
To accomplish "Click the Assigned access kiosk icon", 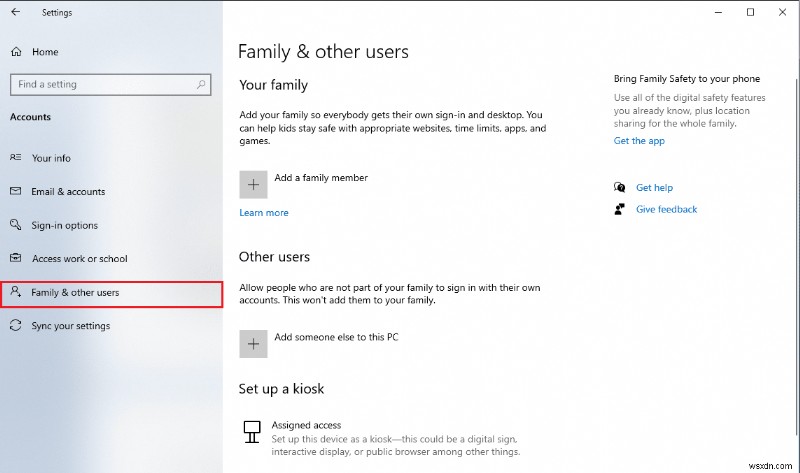I will [252, 431].
